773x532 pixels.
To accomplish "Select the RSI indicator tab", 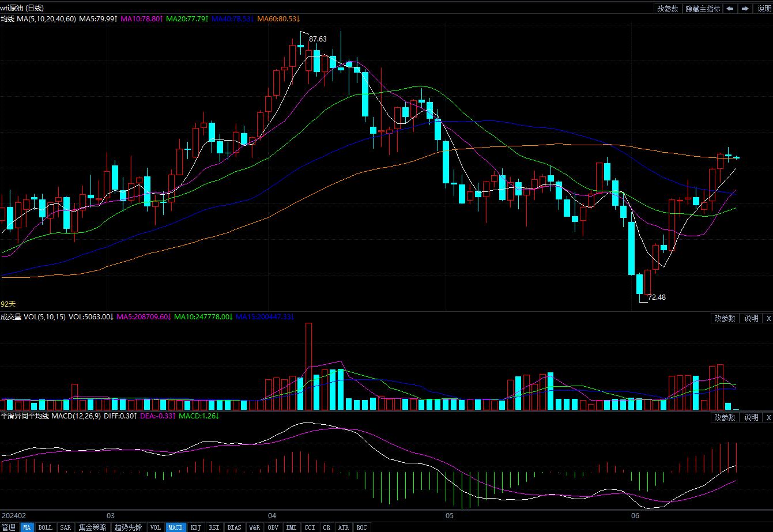I will 214,527.
